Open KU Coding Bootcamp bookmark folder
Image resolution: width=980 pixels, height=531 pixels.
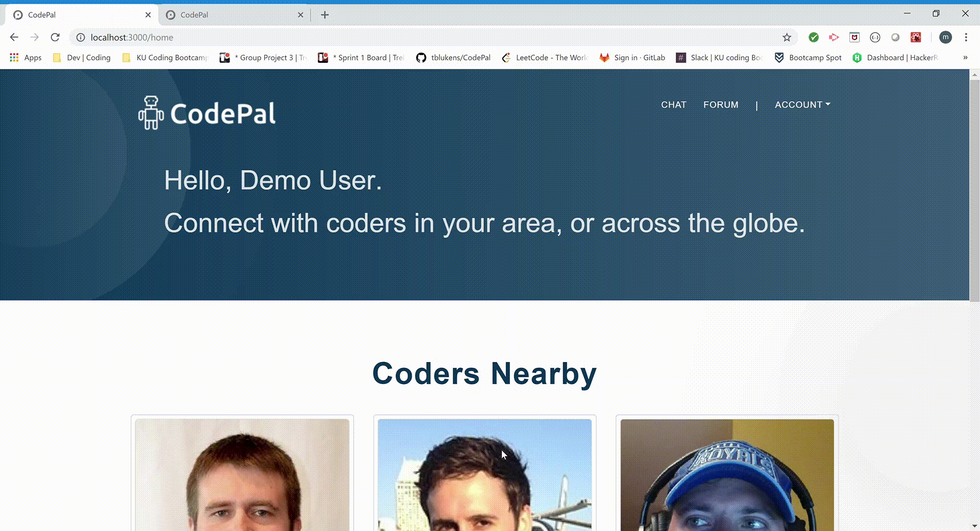coord(165,58)
